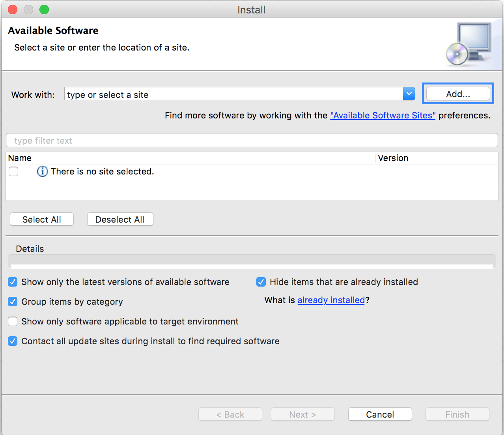
Task: Click the Name column header
Action: click(20, 158)
